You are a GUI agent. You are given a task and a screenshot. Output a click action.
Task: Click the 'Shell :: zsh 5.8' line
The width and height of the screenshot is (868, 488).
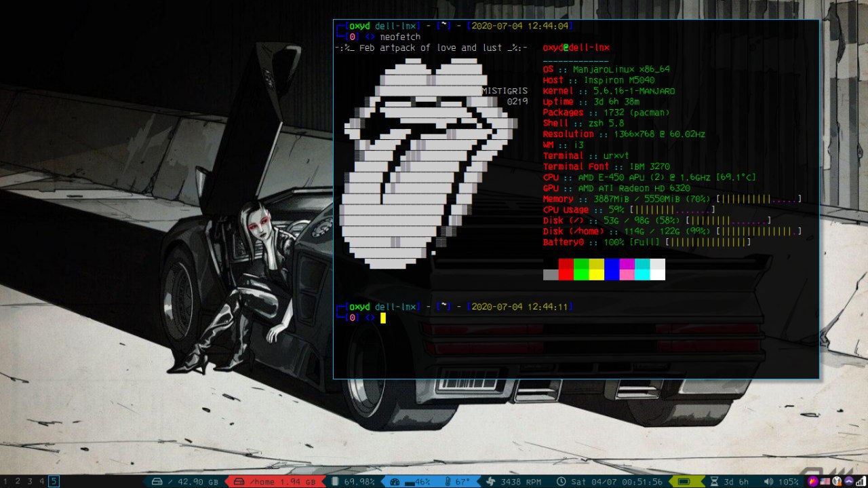pos(584,124)
